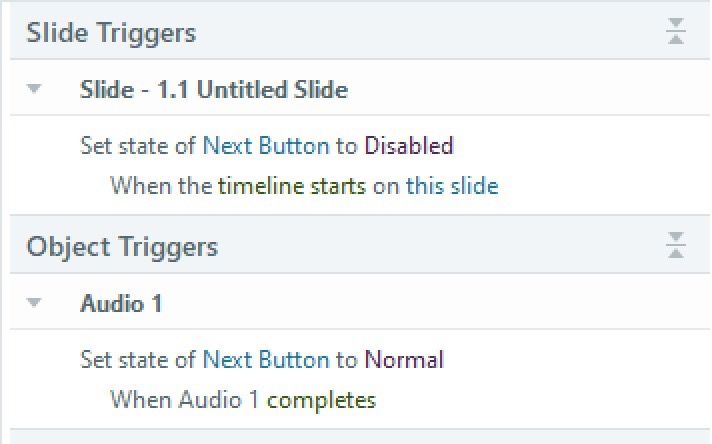Click the Object Triggers header title
This screenshot has width=712, height=444.
pyautogui.click(x=122, y=246)
